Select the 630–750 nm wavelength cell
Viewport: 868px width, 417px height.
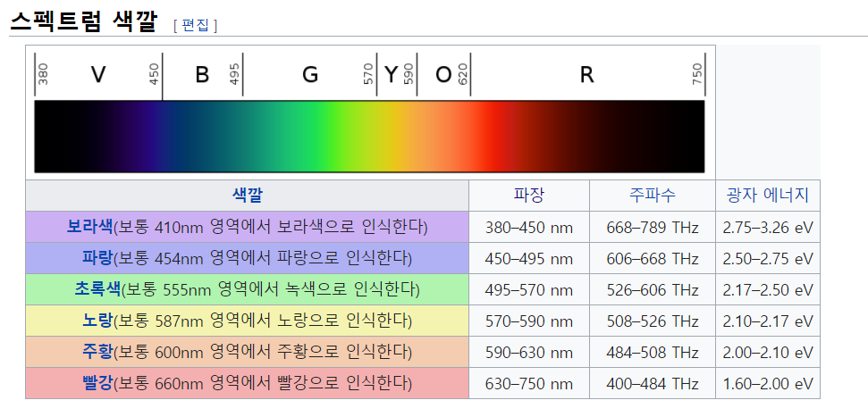click(528, 383)
